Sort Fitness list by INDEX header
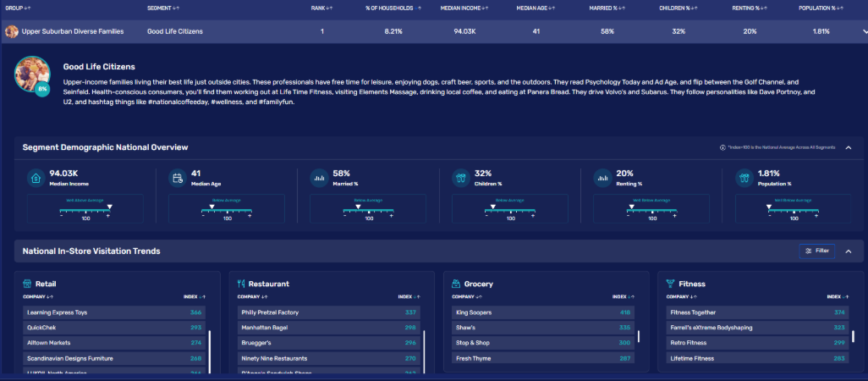This screenshot has height=381, width=868. click(x=838, y=297)
